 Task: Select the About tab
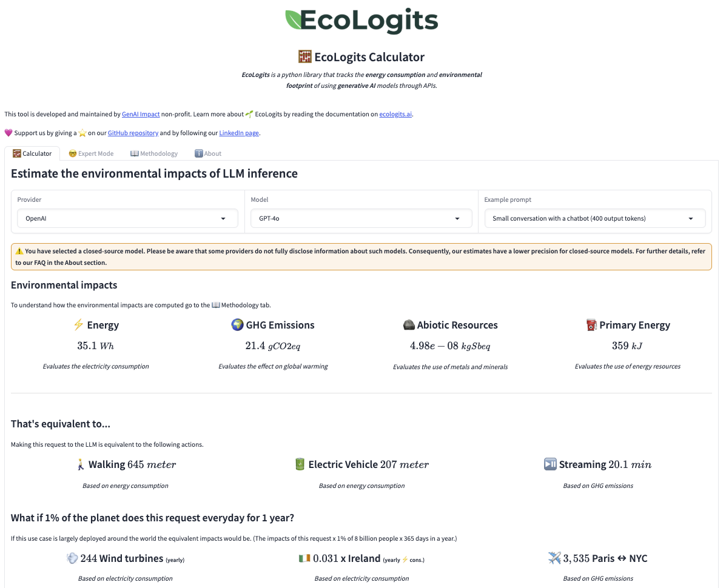coord(208,153)
